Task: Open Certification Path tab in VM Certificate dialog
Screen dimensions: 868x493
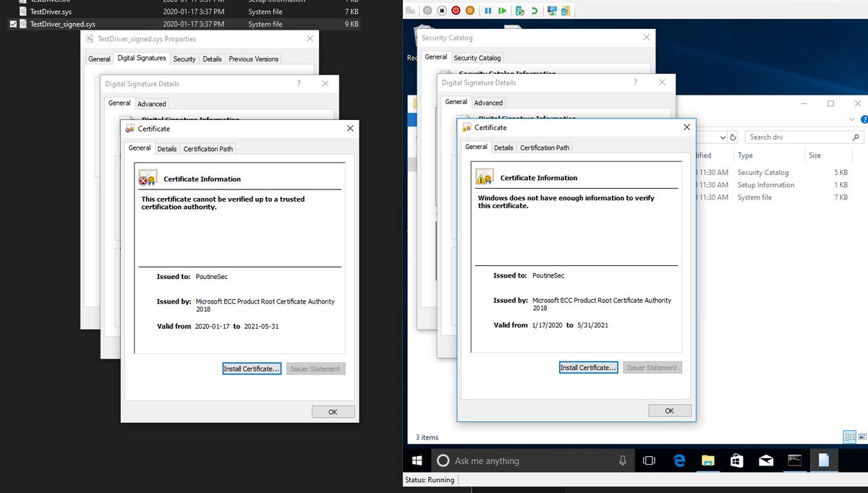Action: (x=545, y=147)
